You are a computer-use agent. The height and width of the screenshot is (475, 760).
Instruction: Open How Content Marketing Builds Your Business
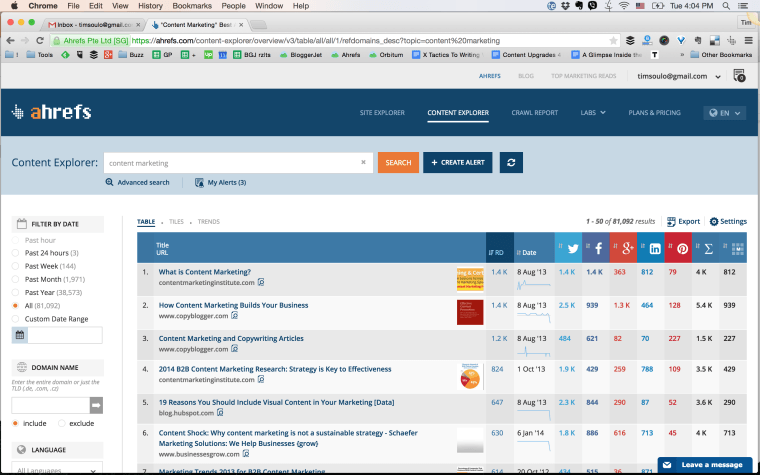pyautogui.click(x=233, y=305)
